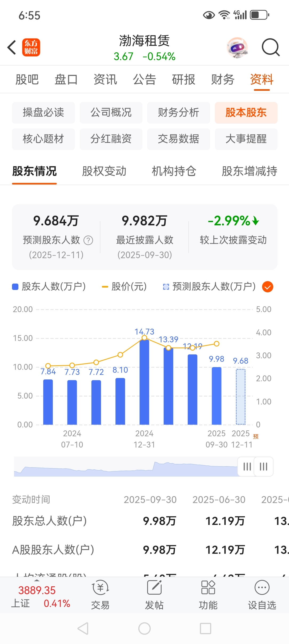Open the search magnifier icon
This screenshot has height=644, width=289.
[271, 48]
